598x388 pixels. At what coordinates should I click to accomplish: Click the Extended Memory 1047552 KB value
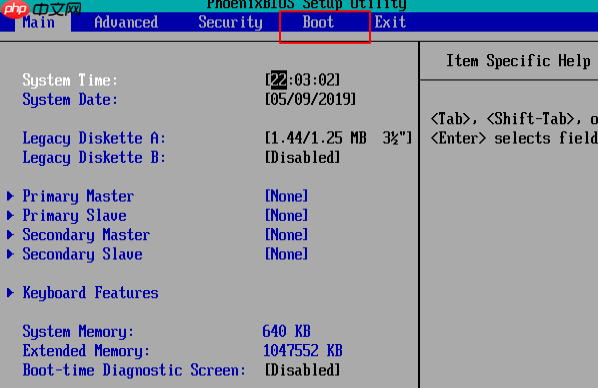303,351
